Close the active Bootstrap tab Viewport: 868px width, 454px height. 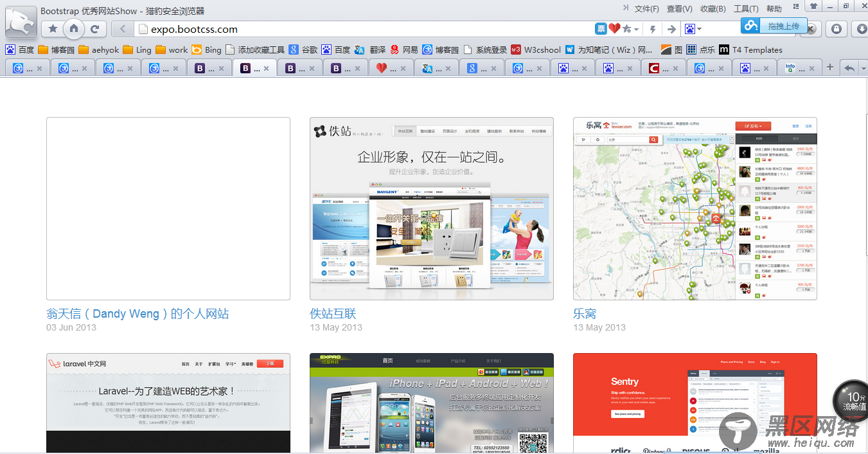(266, 68)
